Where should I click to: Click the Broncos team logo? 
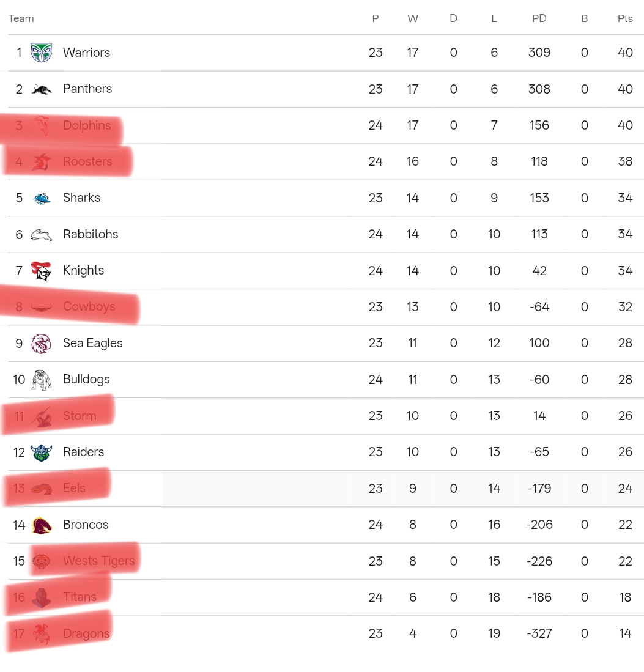pyautogui.click(x=42, y=525)
